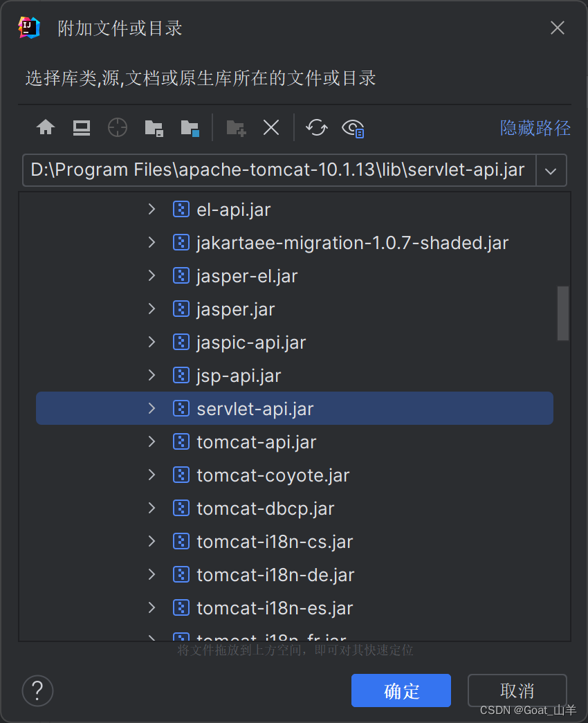This screenshot has width=588, height=723.
Task: Confirm with the 确定 button
Action: pyautogui.click(x=401, y=690)
